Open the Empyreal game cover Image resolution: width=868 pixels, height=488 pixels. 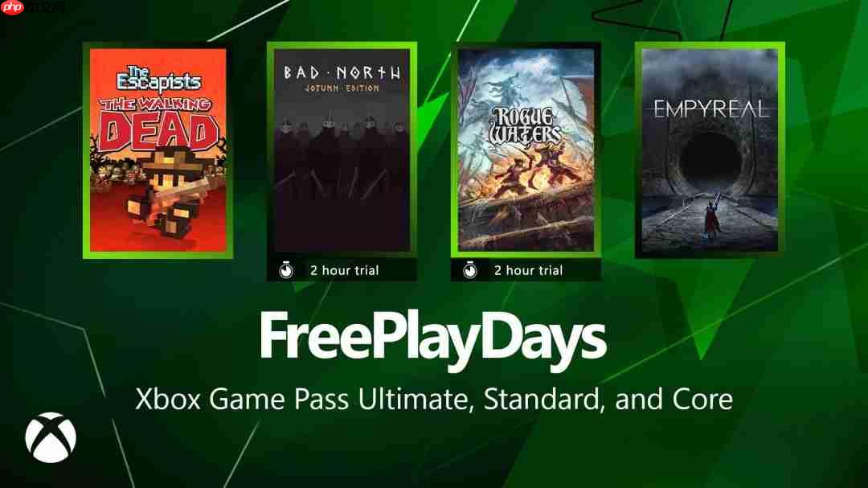click(x=710, y=150)
